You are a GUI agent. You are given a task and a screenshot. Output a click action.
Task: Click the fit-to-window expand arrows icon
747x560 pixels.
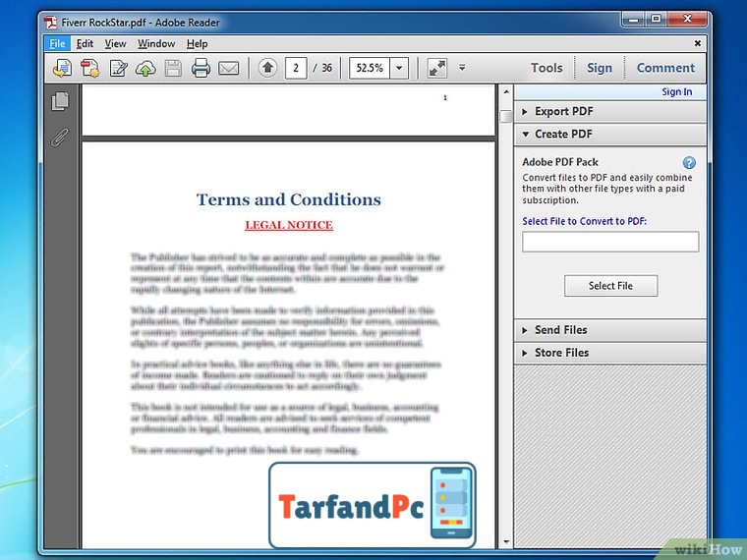pyautogui.click(x=436, y=68)
